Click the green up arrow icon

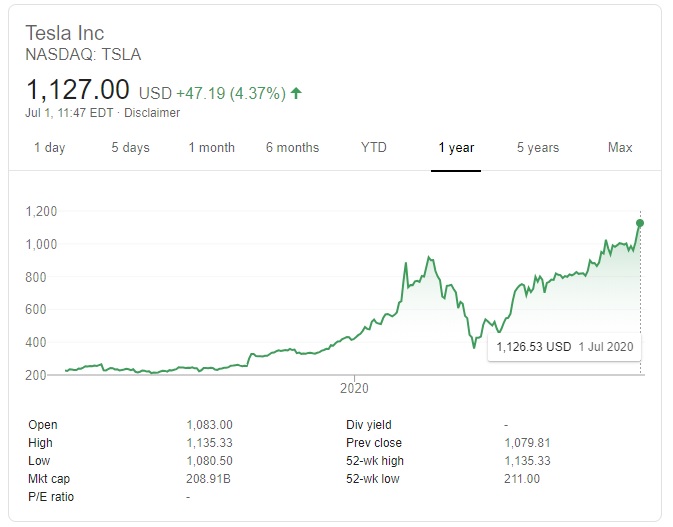click(x=296, y=93)
